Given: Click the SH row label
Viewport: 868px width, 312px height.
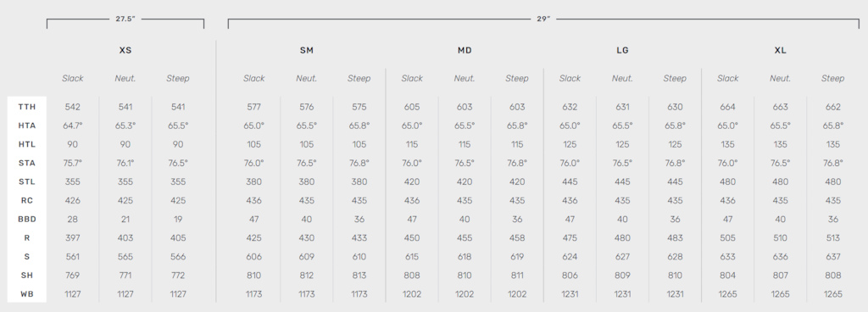Looking at the screenshot, I should tap(26, 275).
